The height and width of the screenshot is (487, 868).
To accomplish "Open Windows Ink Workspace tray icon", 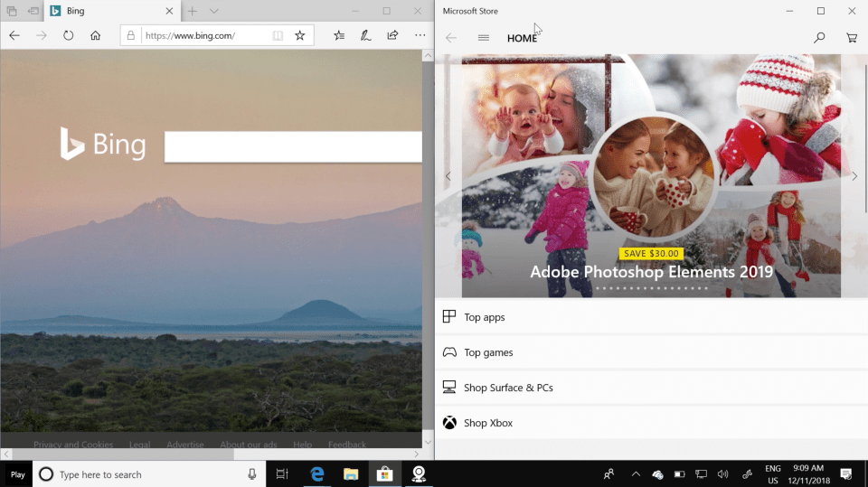I will point(747,474).
